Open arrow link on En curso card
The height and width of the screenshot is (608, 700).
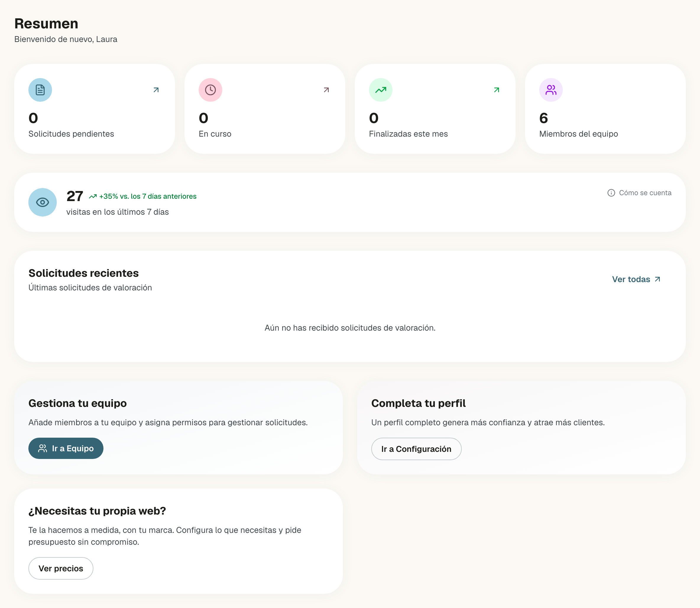click(326, 90)
